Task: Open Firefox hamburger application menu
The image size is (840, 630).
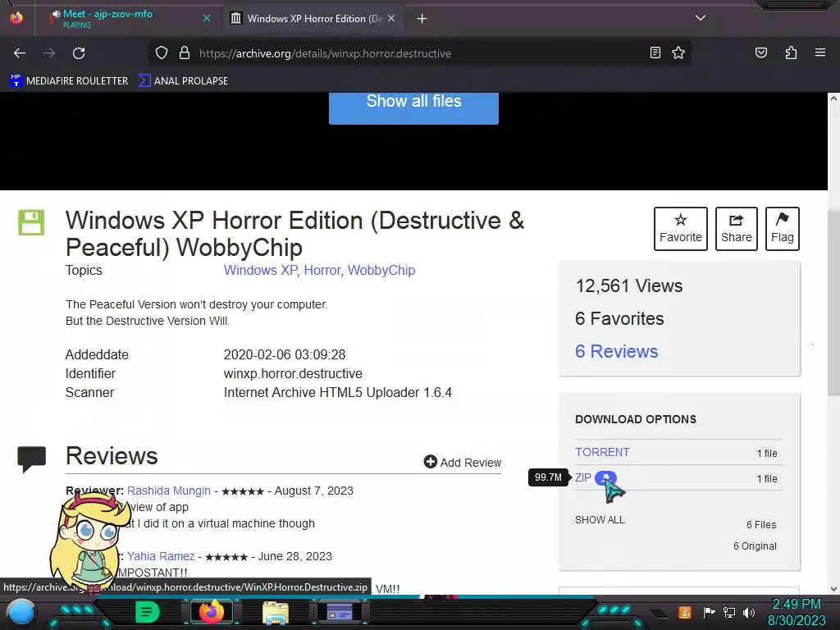Action: click(x=819, y=52)
